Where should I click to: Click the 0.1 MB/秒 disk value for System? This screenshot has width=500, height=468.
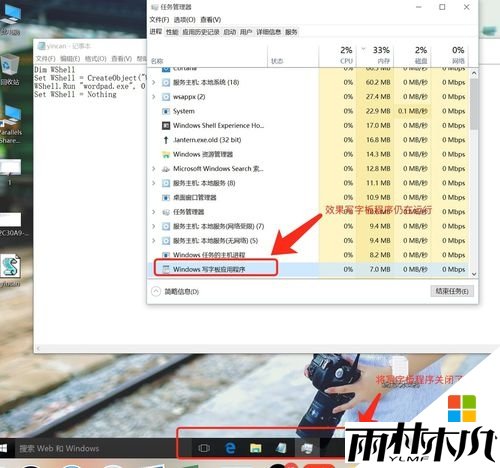pos(413,111)
